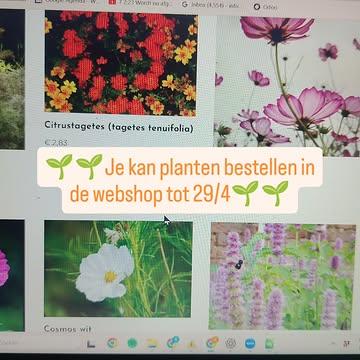Click the yellow taskbar icon

pyautogui.click(x=192, y=344)
